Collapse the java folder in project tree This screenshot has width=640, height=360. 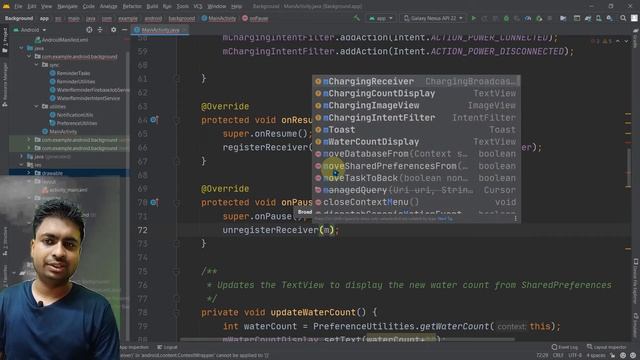[x=21, y=48]
